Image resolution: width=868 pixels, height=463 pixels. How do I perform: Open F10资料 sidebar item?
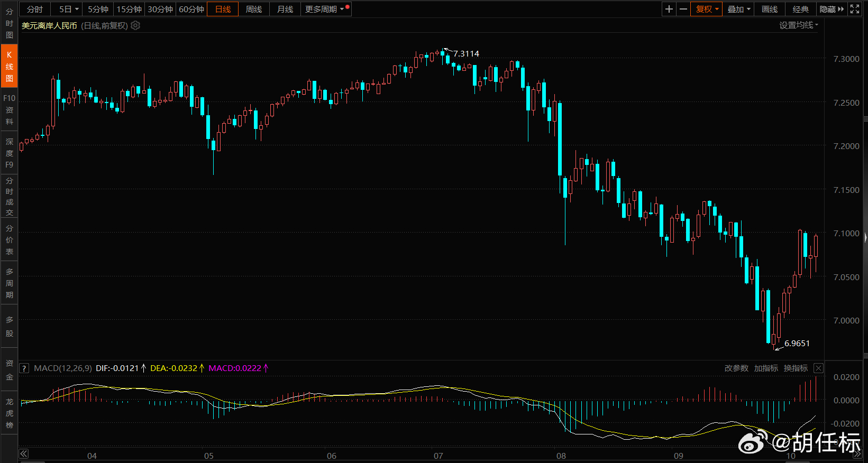tap(9, 109)
